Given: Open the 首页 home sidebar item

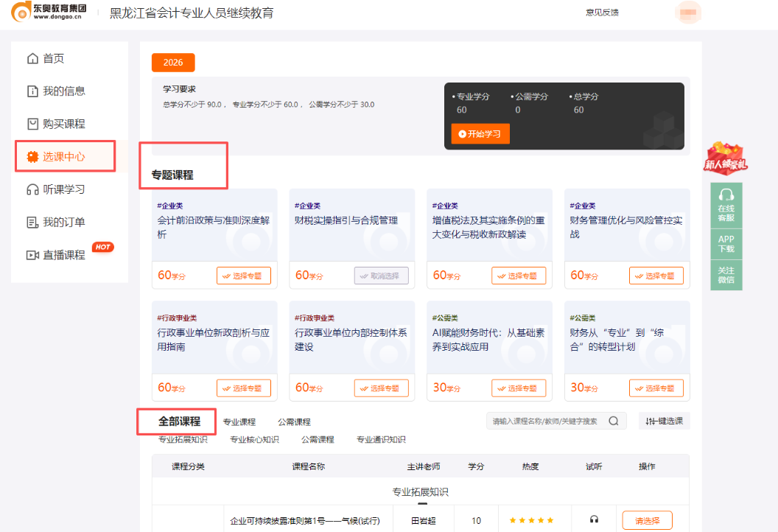Looking at the screenshot, I should tap(46, 58).
